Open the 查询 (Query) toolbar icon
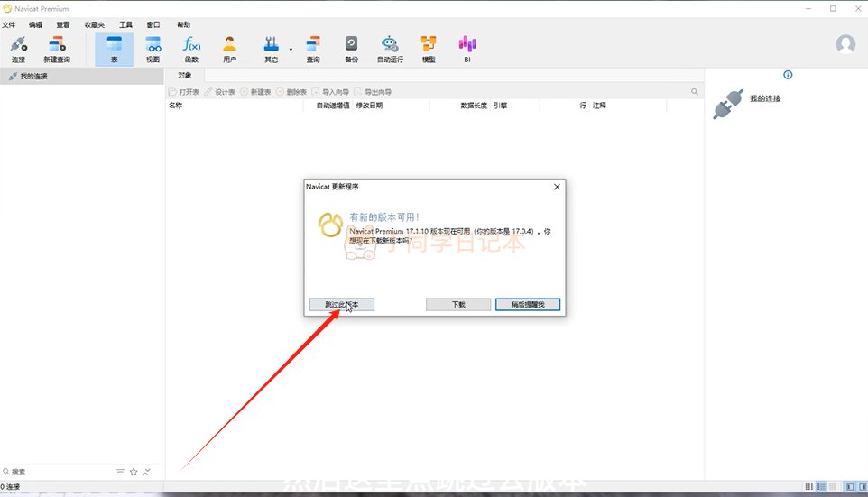 coord(313,49)
